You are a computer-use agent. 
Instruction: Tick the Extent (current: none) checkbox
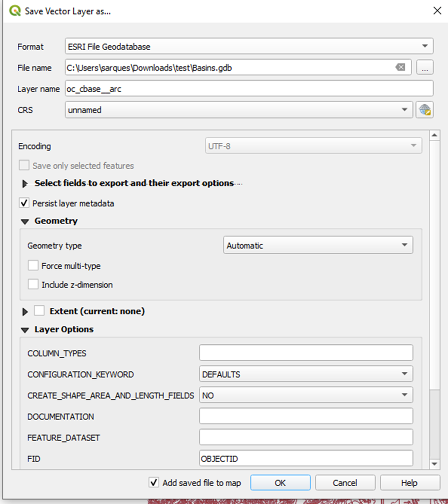[x=39, y=311]
